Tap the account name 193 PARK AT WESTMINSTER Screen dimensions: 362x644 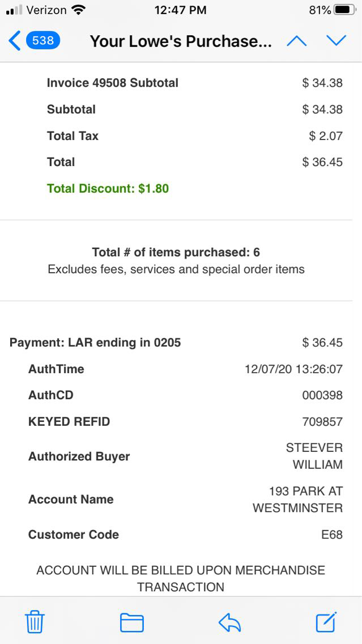point(298,499)
